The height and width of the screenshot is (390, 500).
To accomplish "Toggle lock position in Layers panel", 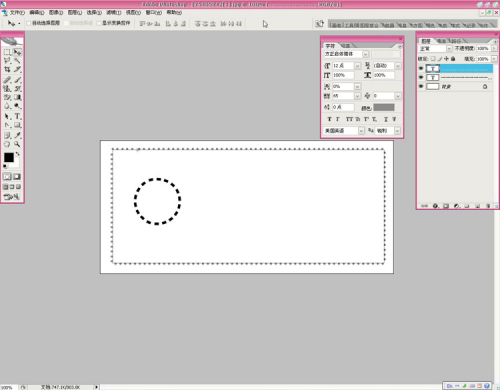I will (446, 59).
